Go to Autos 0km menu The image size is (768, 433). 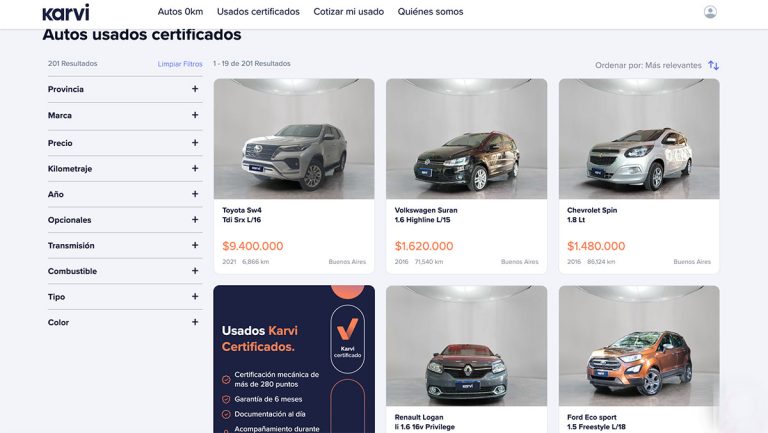[x=180, y=12]
